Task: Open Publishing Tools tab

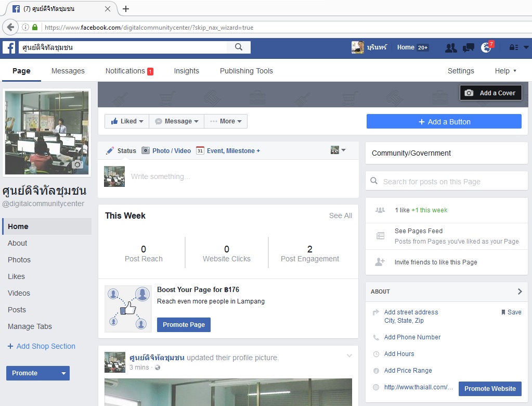Action: click(x=246, y=71)
